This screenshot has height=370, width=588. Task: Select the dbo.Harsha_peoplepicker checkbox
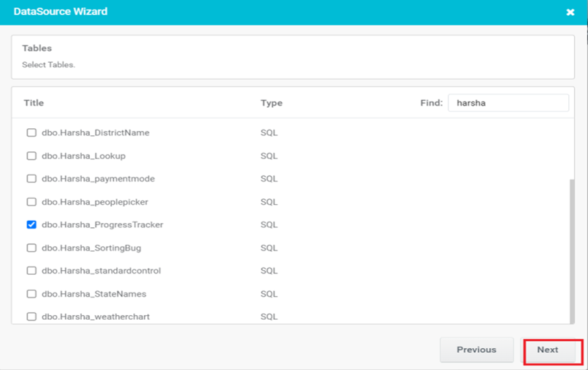point(31,202)
